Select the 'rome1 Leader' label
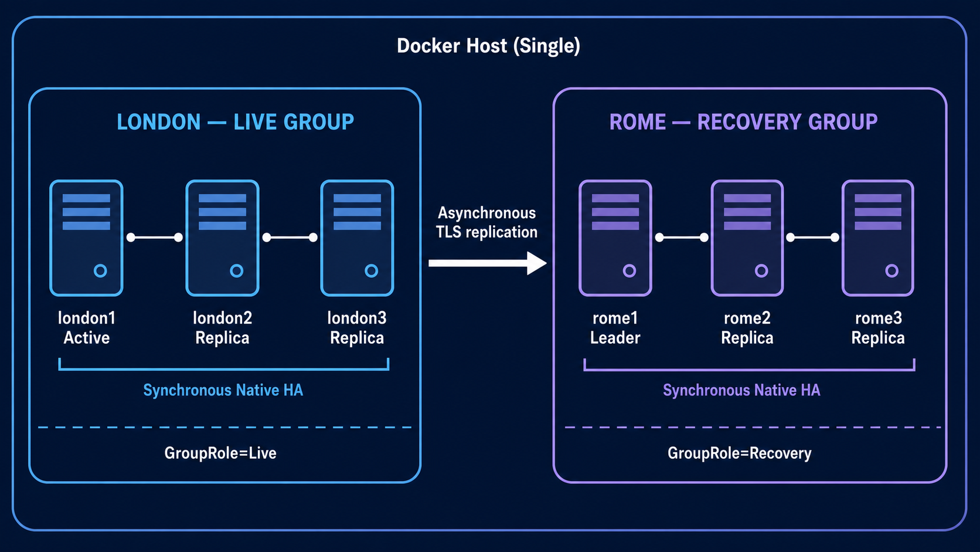Screen dimensions: 980x552 pos(615,328)
